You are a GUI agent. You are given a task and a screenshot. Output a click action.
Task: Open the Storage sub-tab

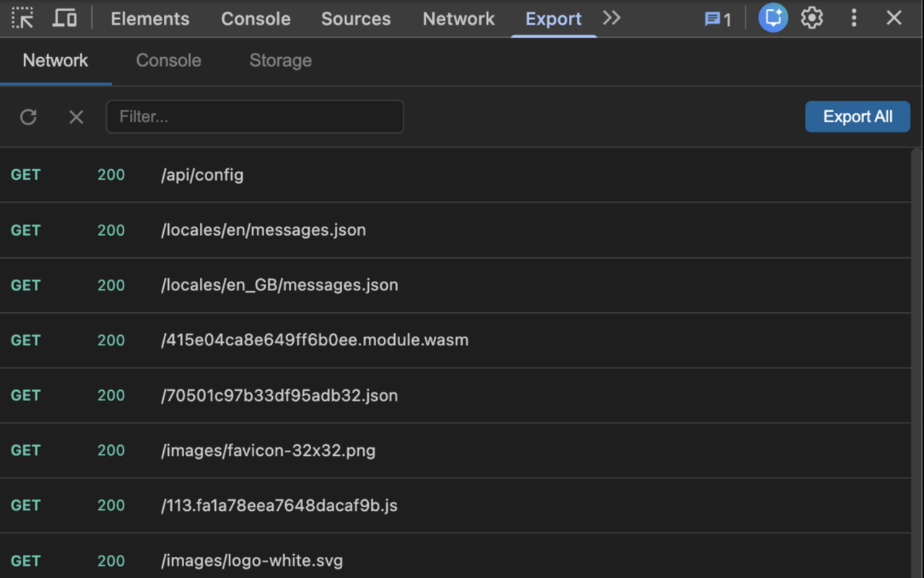tap(281, 61)
